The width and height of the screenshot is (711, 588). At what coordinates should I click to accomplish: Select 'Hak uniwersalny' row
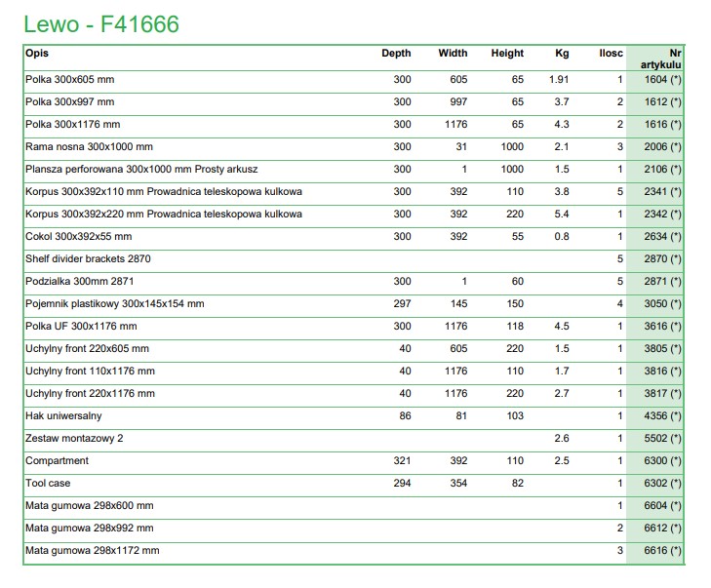coord(354,416)
